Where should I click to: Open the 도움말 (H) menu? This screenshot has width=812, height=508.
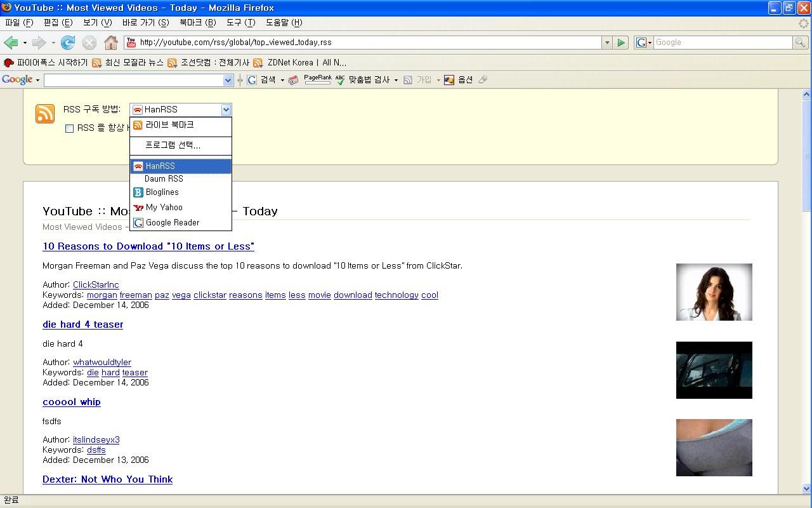[284, 22]
